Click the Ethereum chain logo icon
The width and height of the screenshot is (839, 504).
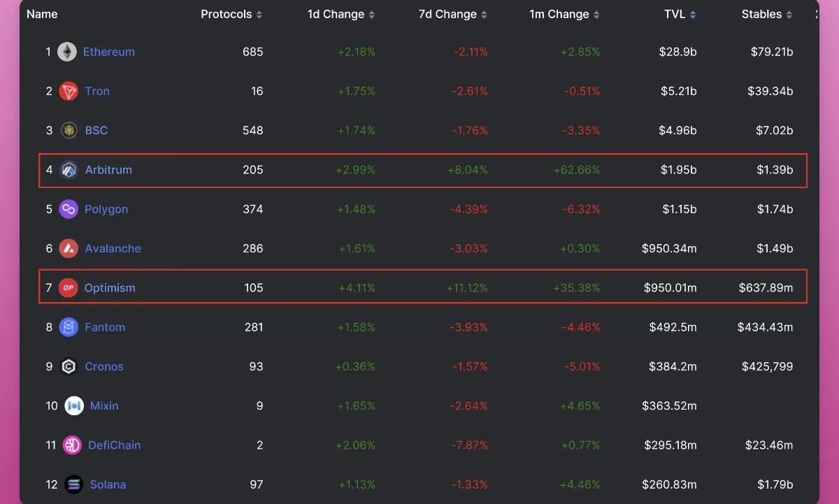coord(67,52)
